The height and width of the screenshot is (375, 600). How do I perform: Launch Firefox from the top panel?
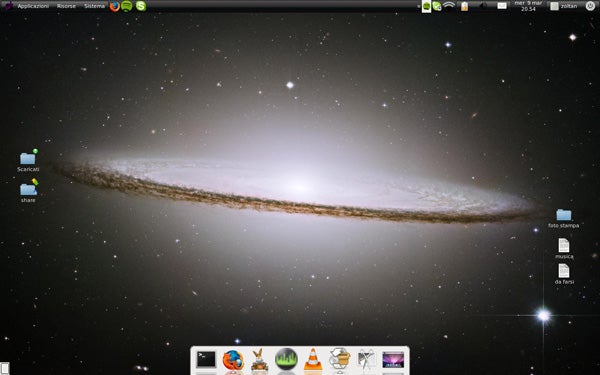pos(114,6)
